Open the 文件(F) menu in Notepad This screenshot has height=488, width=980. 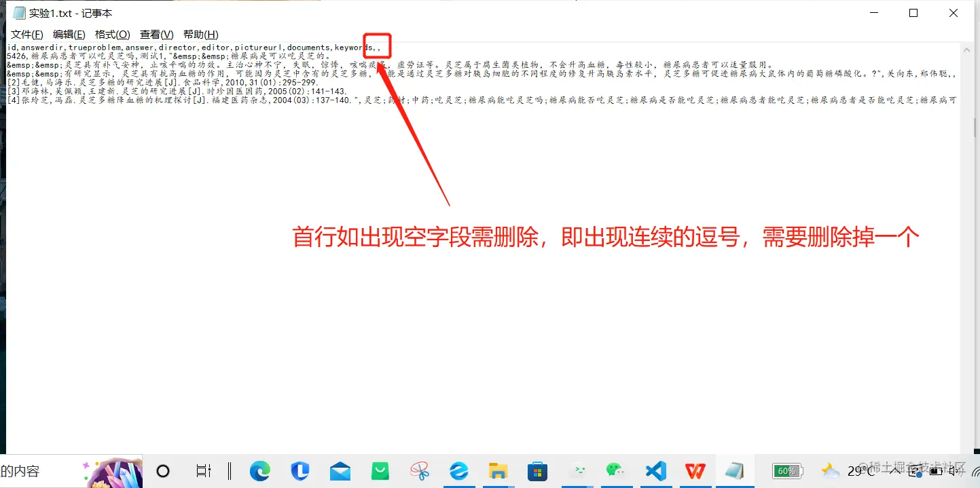pos(26,34)
